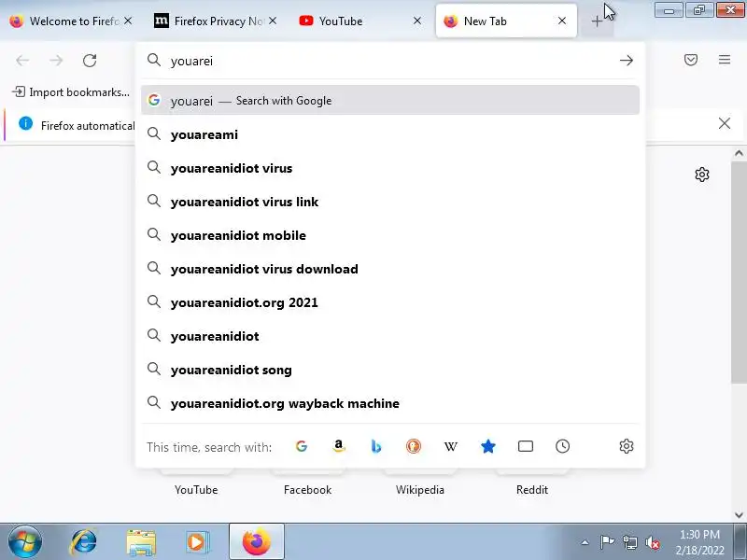Image resolution: width=747 pixels, height=560 pixels.
Task: Search Bookmarks via the blue star icon
Action: pos(487,446)
